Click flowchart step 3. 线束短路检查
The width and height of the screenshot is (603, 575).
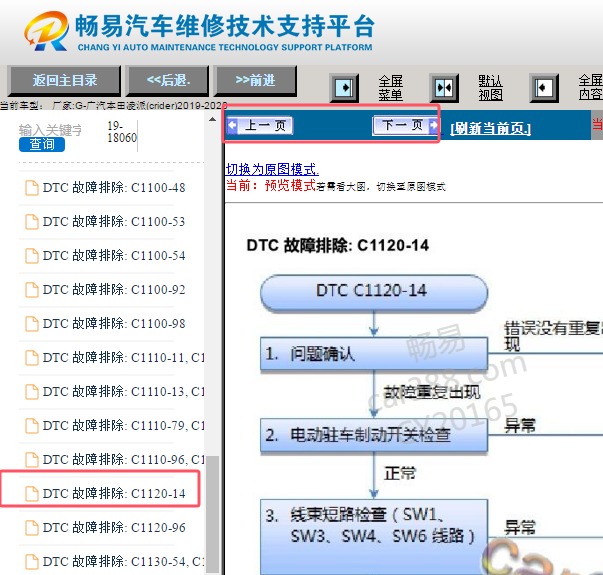tap(374, 537)
